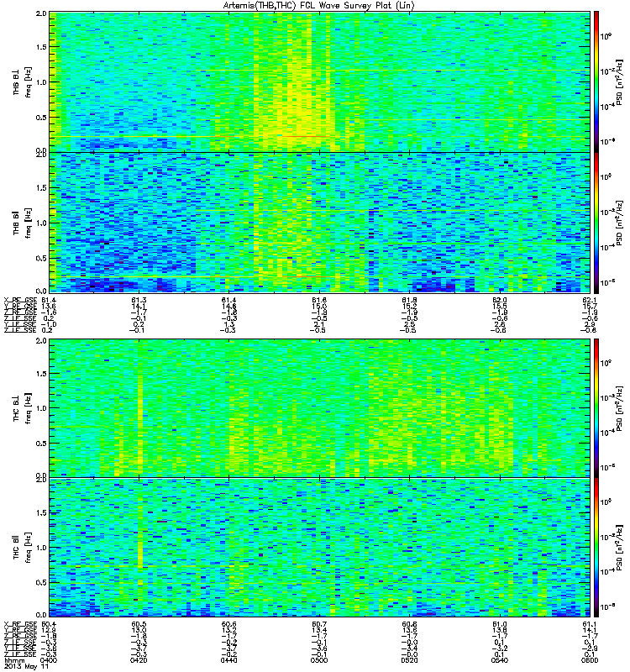This screenshot has width=630, height=672.
Task: Click the 2.0 frequency tick label of the top THB panel
Action: coord(41,13)
